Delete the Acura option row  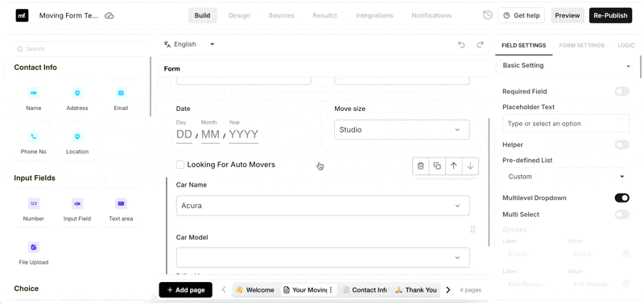[x=626, y=254]
